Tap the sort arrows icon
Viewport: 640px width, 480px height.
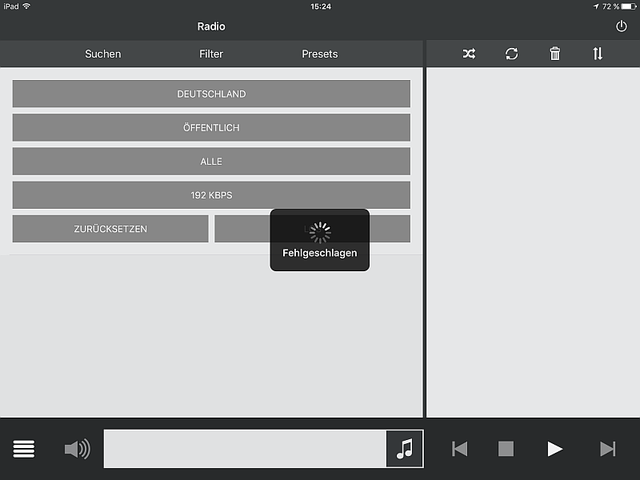pos(598,54)
